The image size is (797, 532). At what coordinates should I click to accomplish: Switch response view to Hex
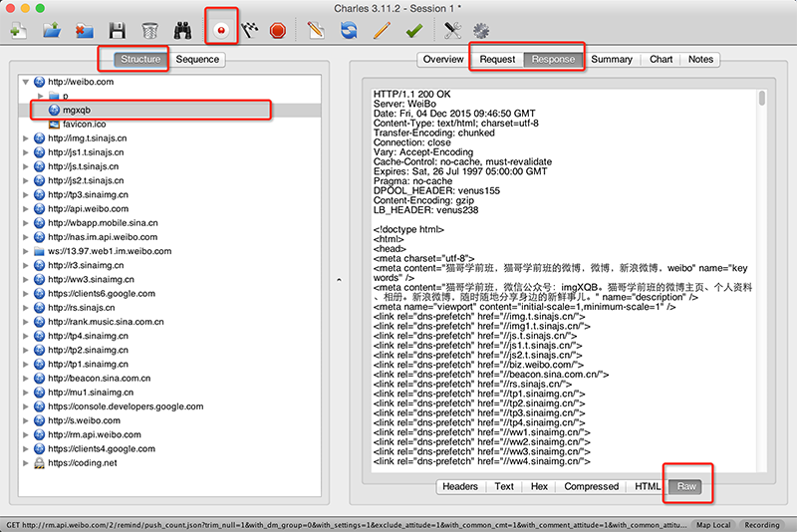(539, 487)
